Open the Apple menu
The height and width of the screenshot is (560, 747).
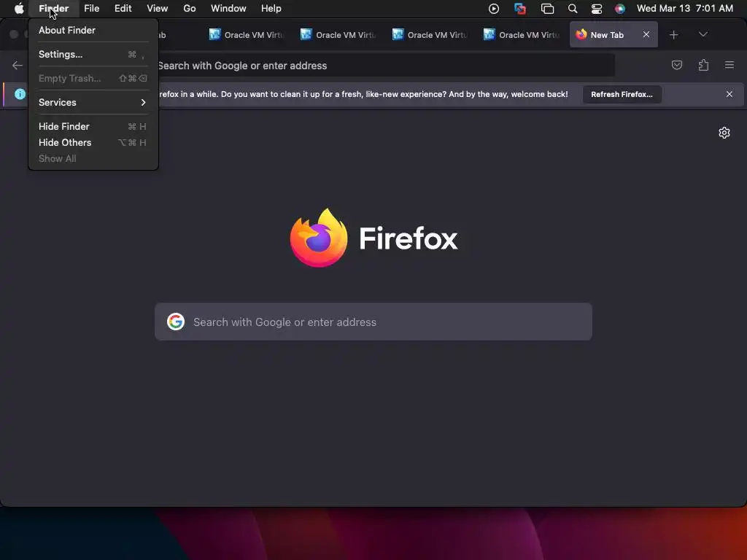click(x=19, y=9)
